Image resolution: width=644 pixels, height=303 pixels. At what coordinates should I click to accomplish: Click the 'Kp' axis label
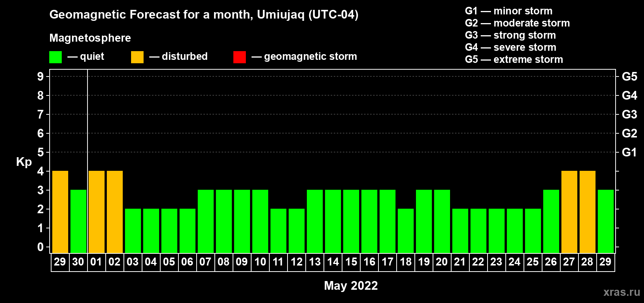tap(24, 162)
